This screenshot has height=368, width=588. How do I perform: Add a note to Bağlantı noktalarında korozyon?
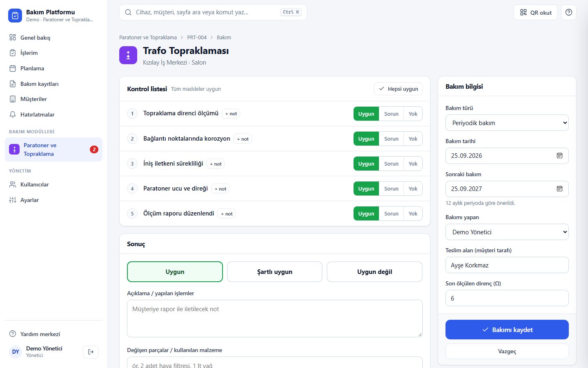point(243,139)
